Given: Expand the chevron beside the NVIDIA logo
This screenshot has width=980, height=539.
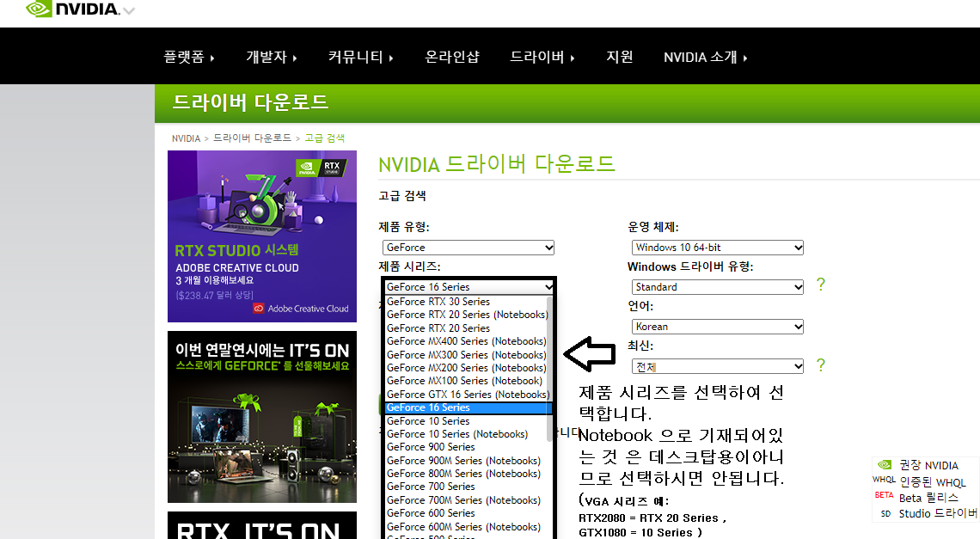Looking at the screenshot, I should (x=129, y=10).
